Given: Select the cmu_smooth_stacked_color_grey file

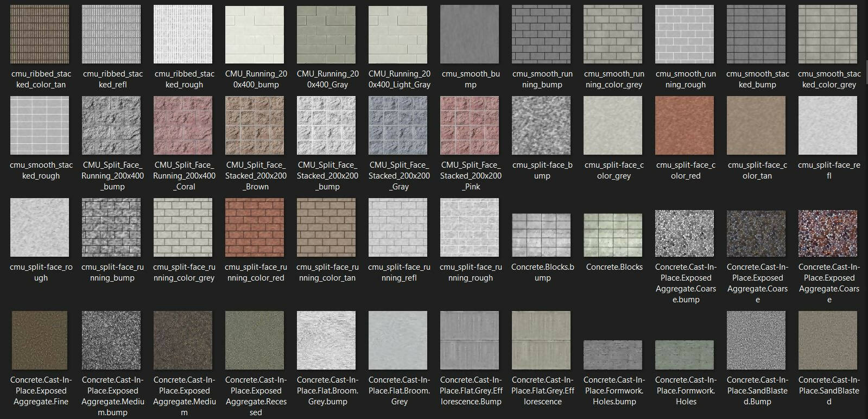Looking at the screenshot, I should 828,35.
